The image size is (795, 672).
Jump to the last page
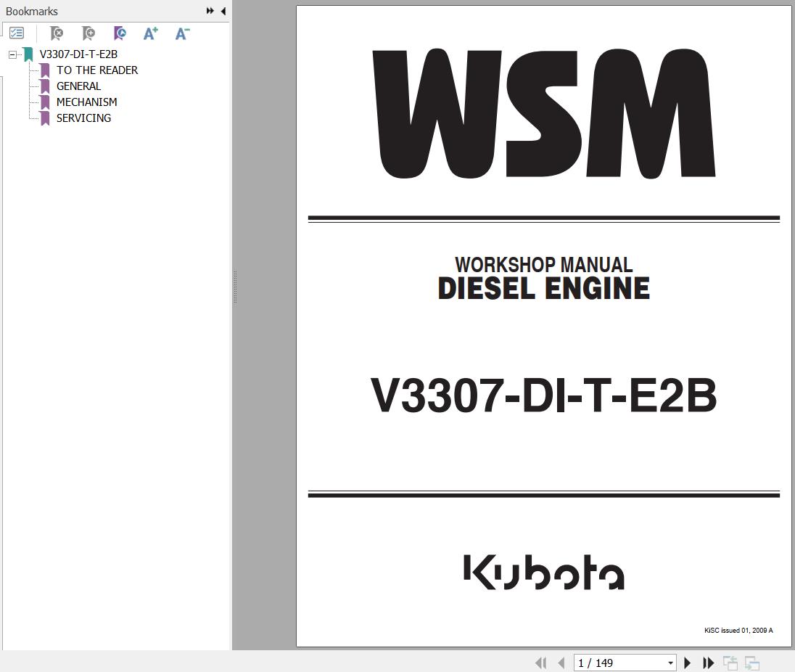pos(709,663)
